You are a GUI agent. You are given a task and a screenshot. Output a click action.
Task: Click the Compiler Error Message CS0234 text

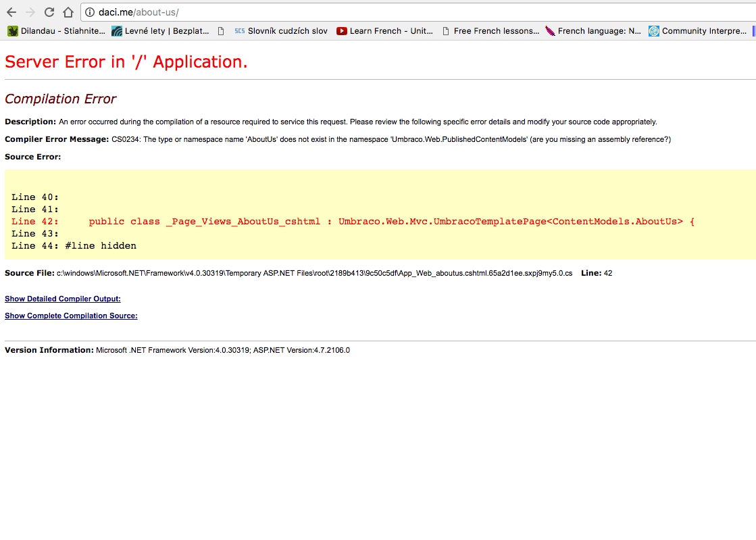(338, 139)
